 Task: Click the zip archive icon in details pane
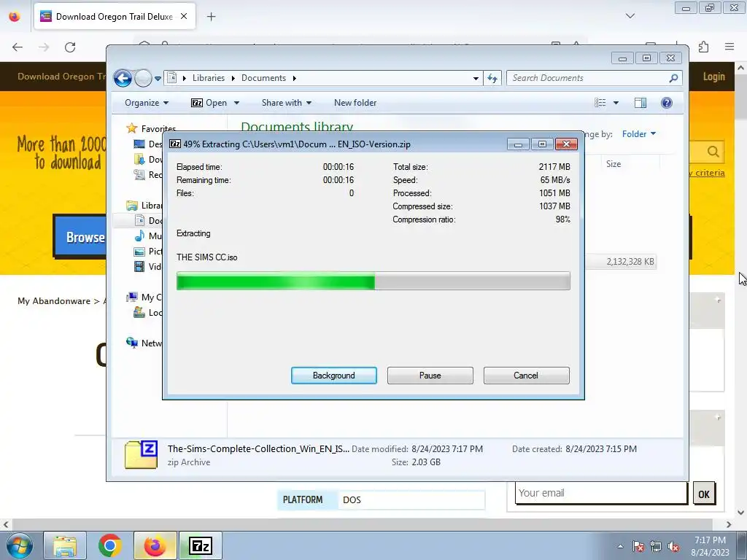[141, 455]
